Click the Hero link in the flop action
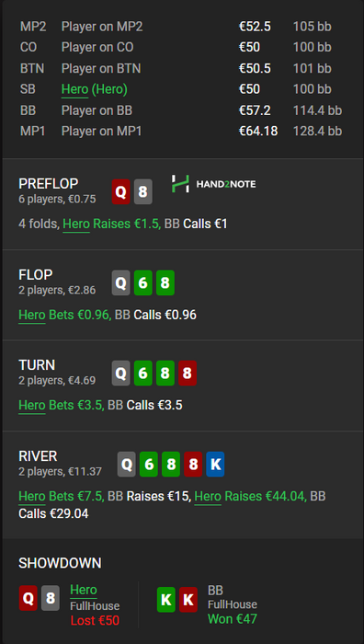This screenshot has width=364, height=644. coord(32,315)
